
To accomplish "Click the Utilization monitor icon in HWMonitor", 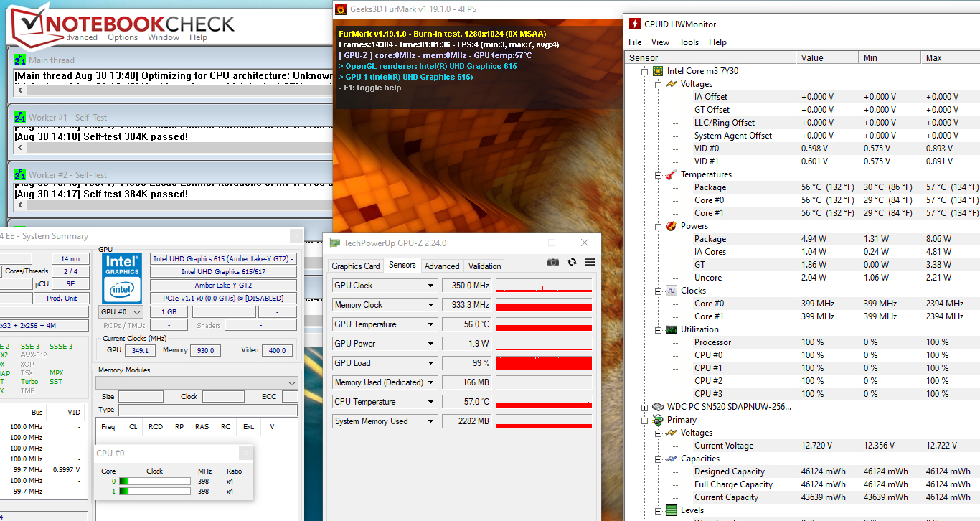I will (671, 329).
